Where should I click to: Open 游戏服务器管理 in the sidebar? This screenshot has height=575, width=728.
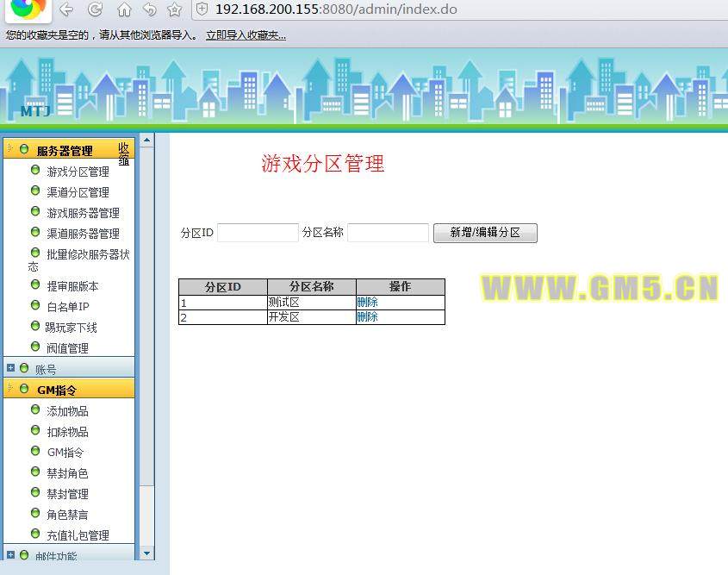pos(83,213)
